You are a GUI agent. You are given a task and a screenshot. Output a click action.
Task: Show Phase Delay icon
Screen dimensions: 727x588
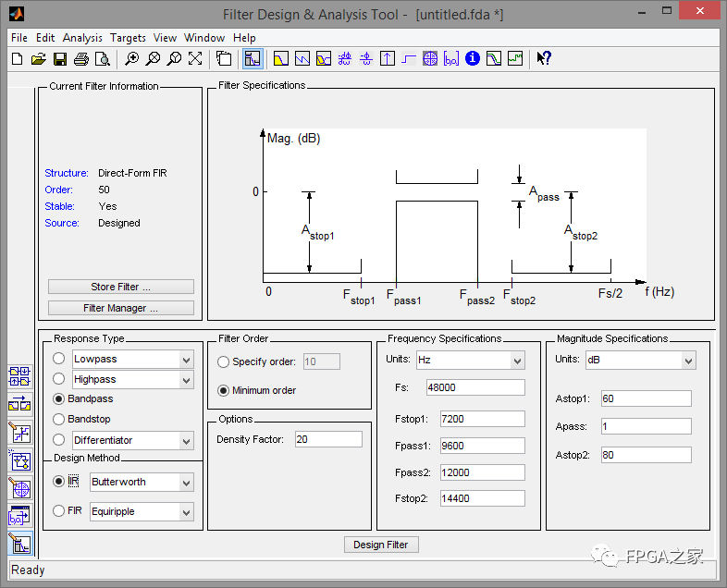[366, 59]
